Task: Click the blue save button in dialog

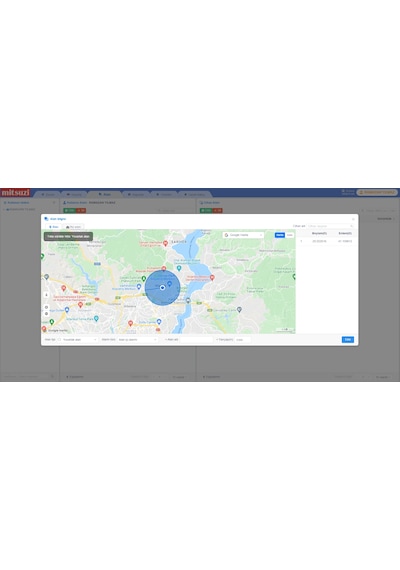Action: [x=348, y=340]
